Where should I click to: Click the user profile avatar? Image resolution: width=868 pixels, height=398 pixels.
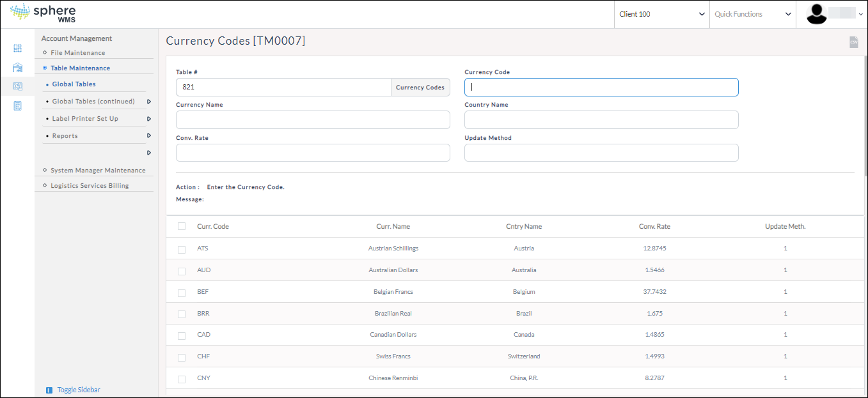click(x=817, y=14)
